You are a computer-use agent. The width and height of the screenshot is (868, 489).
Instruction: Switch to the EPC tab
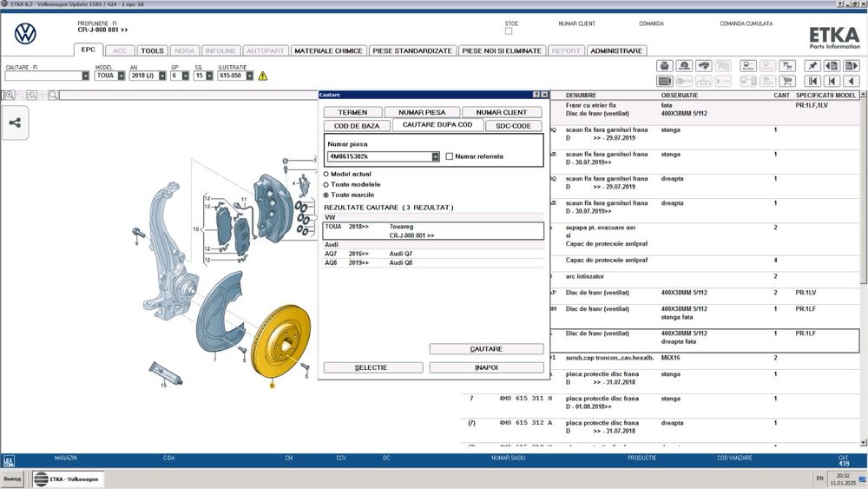click(x=88, y=50)
